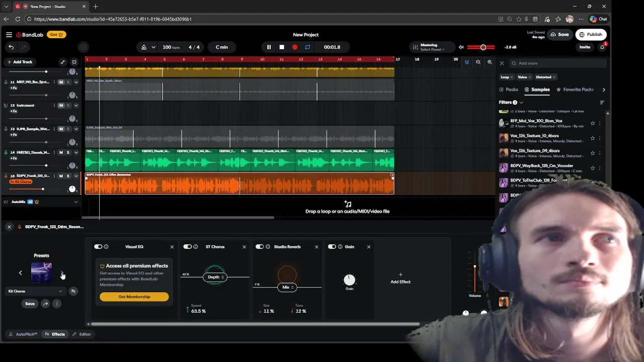Viewport: 644px width, 362px height.
Task: Go to previous preset arrow
Action: (x=21, y=273)
